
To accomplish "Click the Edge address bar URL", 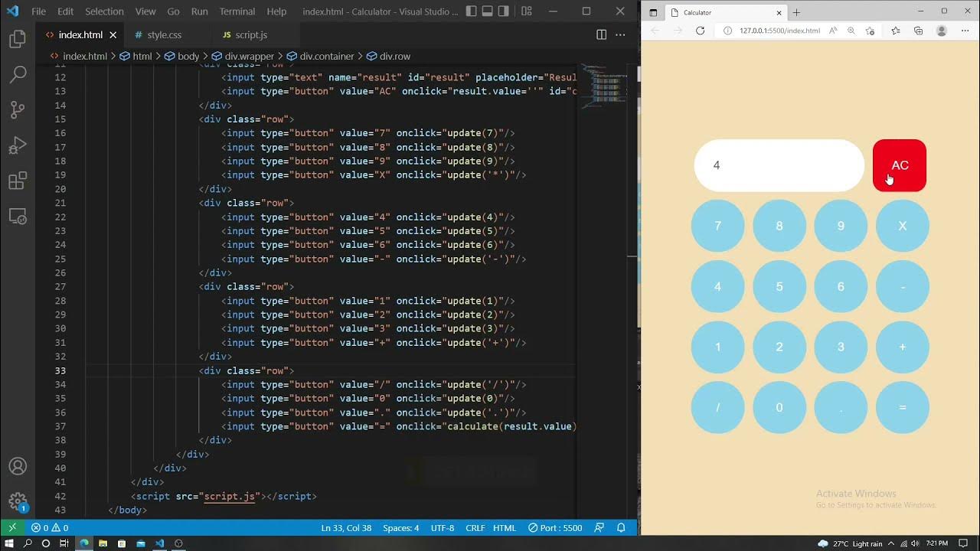I will click(x=779, y=31).
